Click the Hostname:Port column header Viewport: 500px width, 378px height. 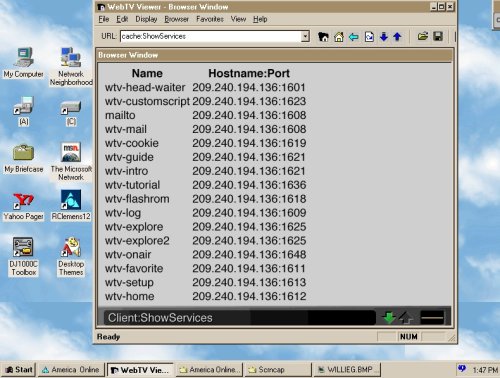249,73
